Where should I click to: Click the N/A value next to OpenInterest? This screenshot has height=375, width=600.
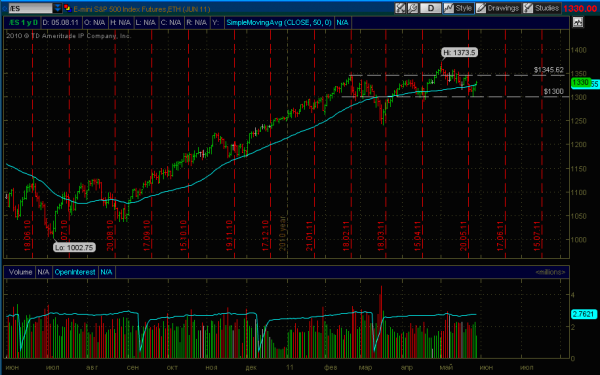(106, 272)
